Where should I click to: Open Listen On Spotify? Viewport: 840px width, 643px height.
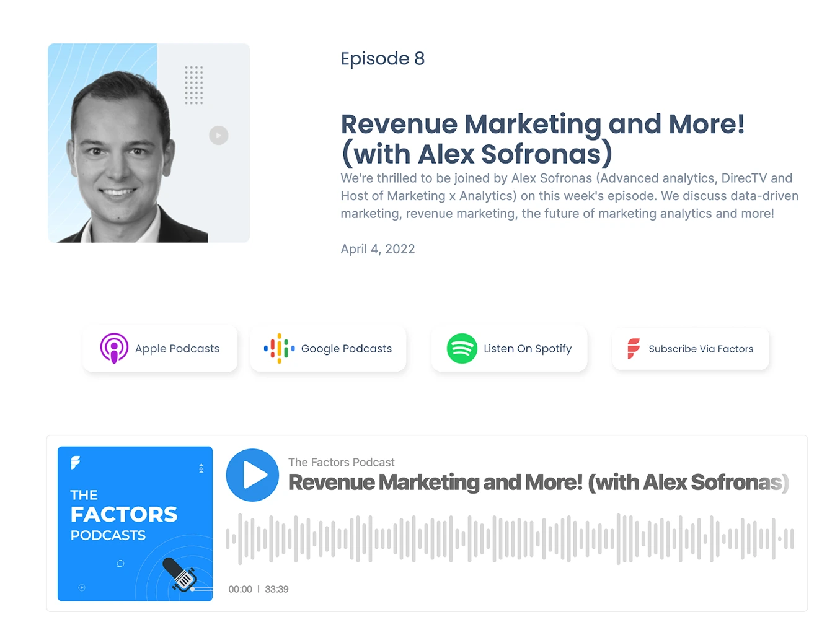pyautogui.click(x=508, y=348)
